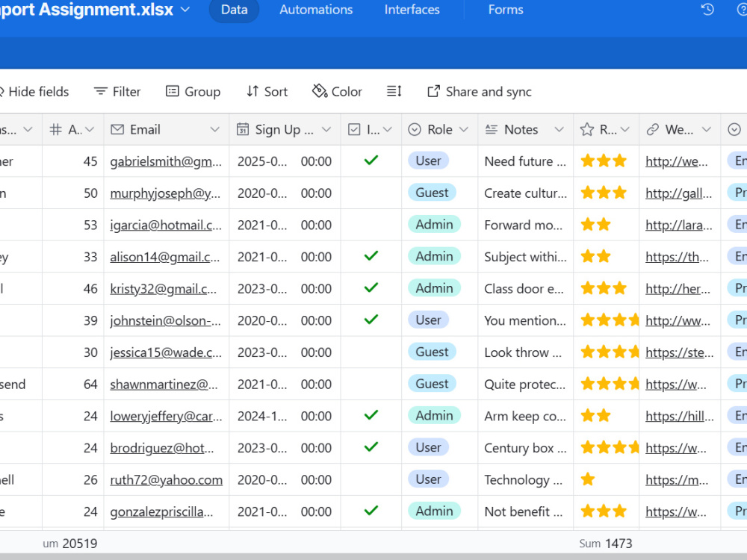The image size is (747, 560).
Task: Click the last column select icon
Action: click(734, 129)
